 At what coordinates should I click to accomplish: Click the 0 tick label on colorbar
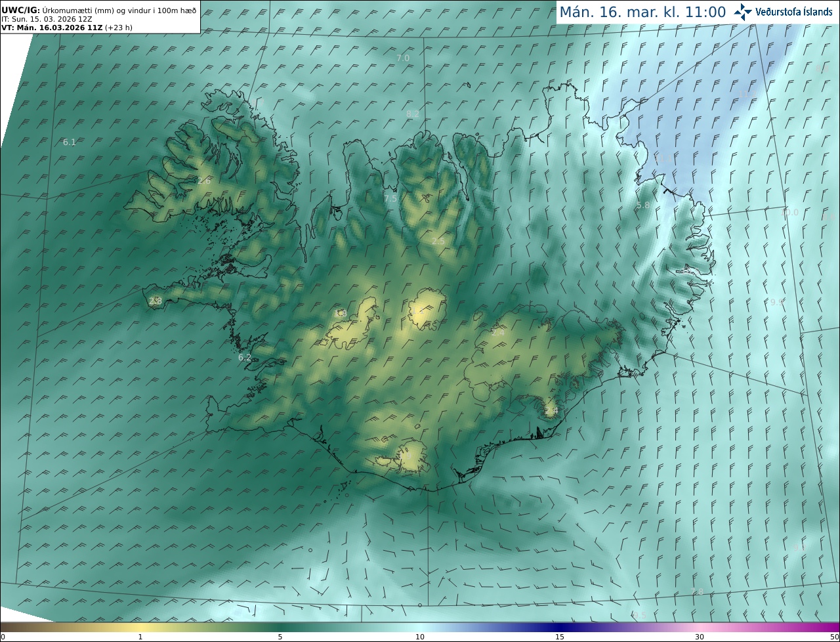click(x=3, y=637)
